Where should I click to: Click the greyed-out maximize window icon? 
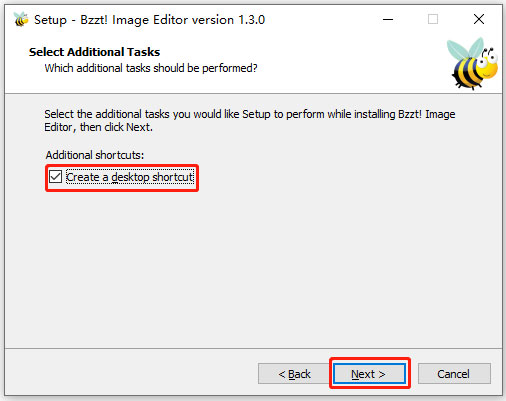433,19
